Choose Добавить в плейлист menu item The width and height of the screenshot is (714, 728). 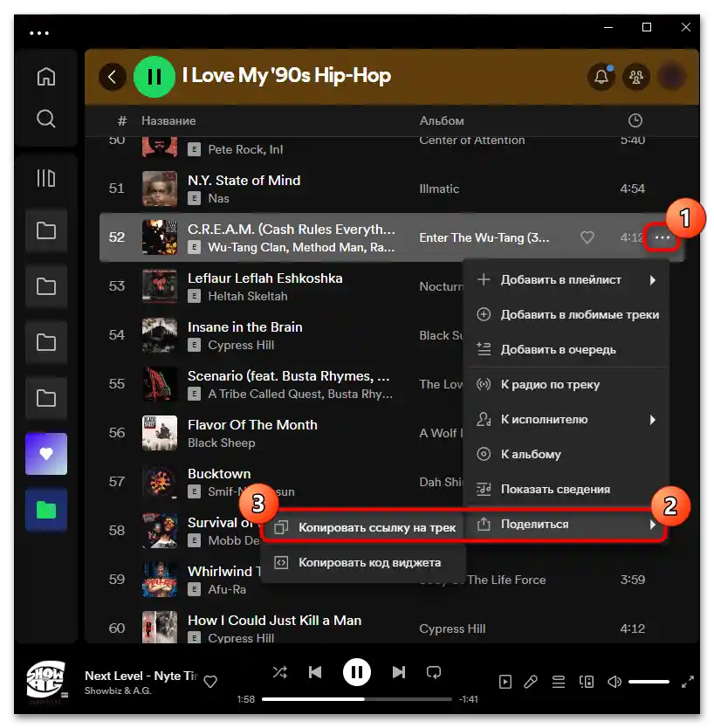pyautogui.click(x=566, y=280)
